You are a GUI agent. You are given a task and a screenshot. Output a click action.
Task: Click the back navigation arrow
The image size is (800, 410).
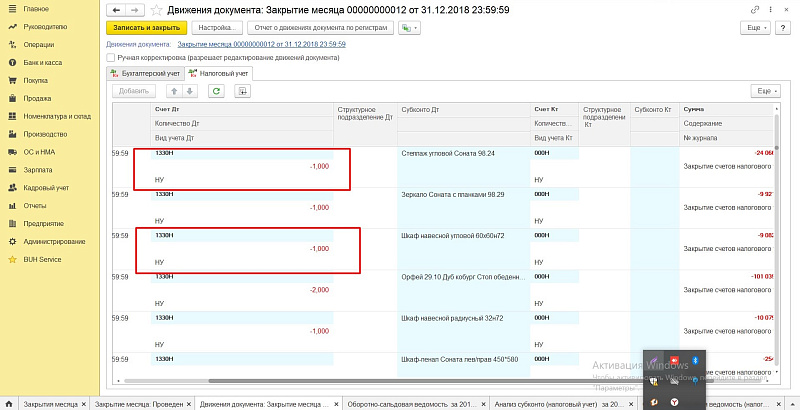point(113,9)
